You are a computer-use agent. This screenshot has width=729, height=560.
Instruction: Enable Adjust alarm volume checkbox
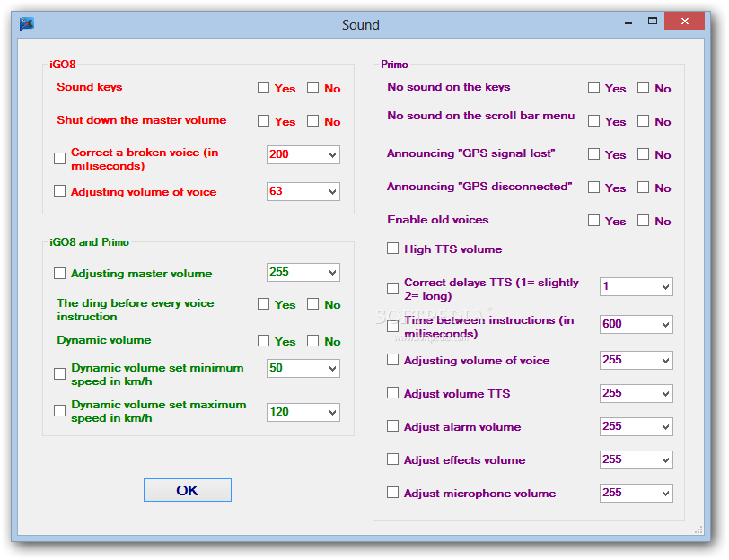pyautogui.click(x=393, y=426)
